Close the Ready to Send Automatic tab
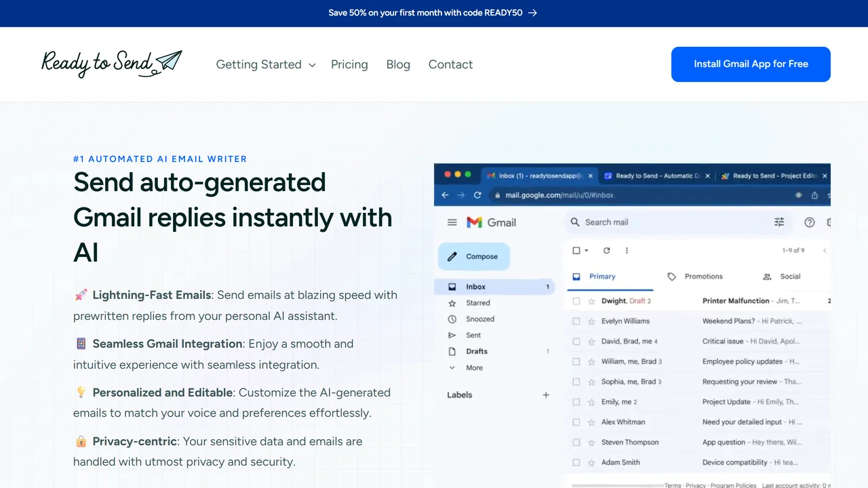 pyautogui.click(x=707, y=176)
